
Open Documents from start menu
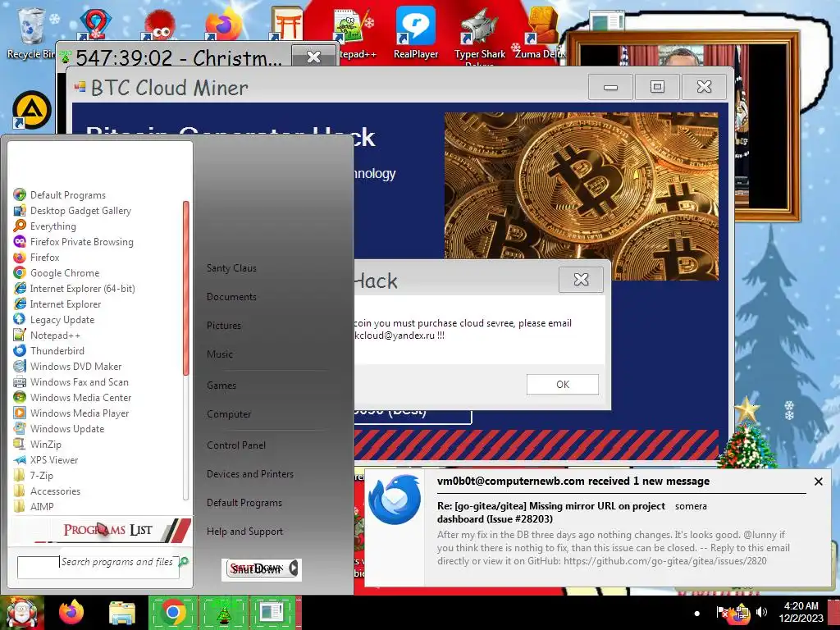(231, 297)
